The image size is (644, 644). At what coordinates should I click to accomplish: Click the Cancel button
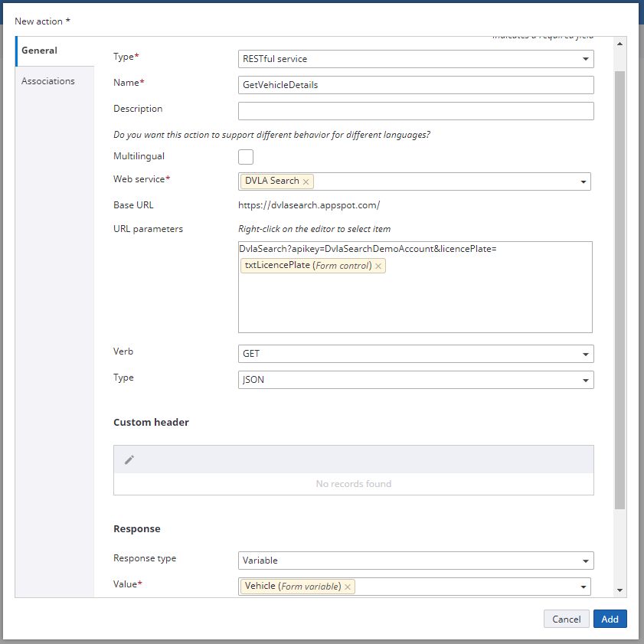[x=567, y=619]
